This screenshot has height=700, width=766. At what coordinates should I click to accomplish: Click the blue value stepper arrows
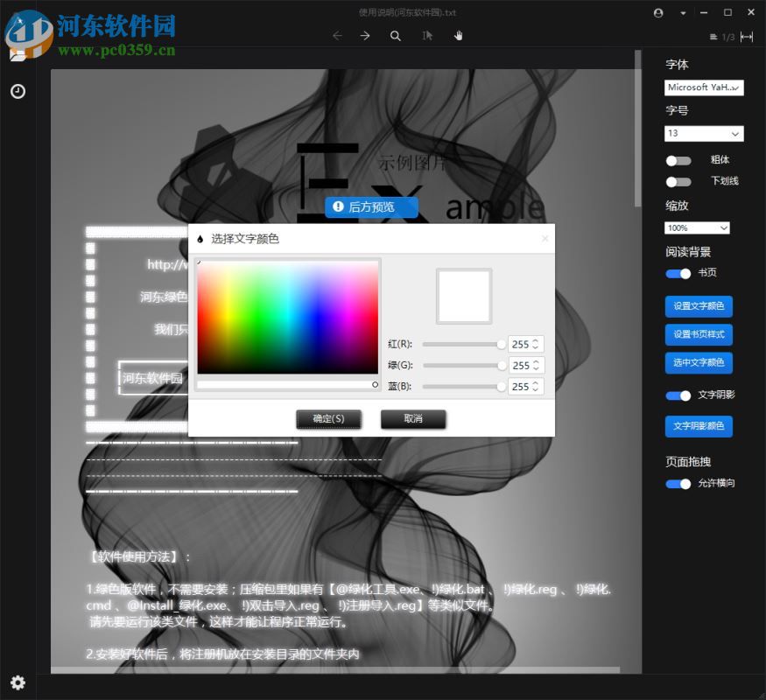tap(536, 387)
